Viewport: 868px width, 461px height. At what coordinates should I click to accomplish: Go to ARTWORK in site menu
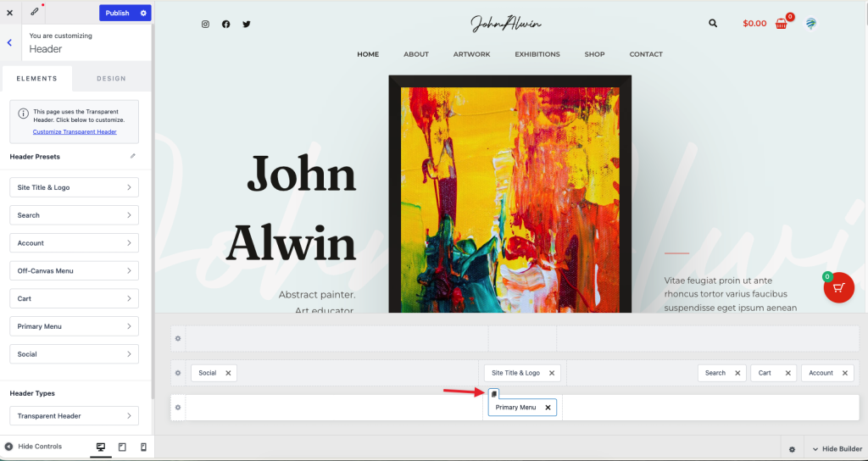[471, 54]
